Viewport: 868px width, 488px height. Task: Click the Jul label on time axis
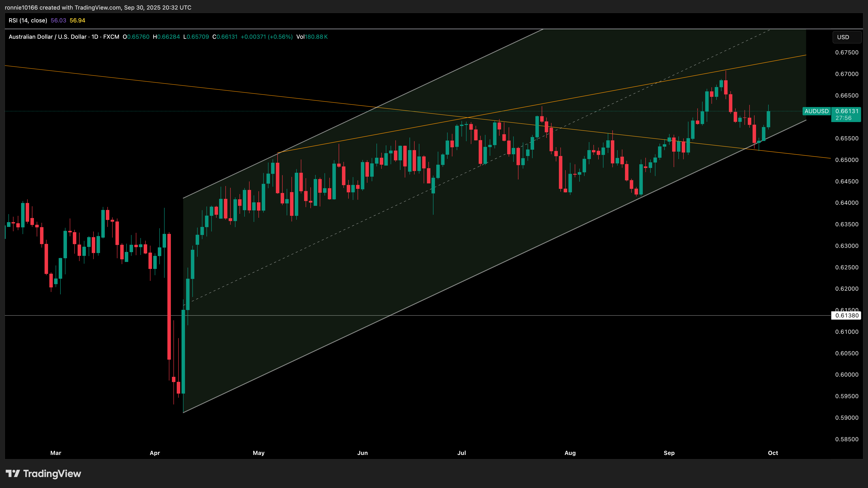461,453
